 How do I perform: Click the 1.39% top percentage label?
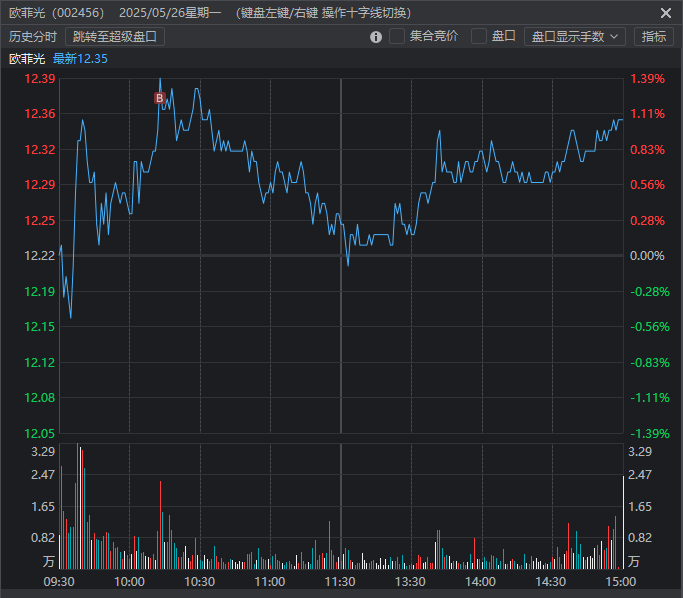[647, 79]
